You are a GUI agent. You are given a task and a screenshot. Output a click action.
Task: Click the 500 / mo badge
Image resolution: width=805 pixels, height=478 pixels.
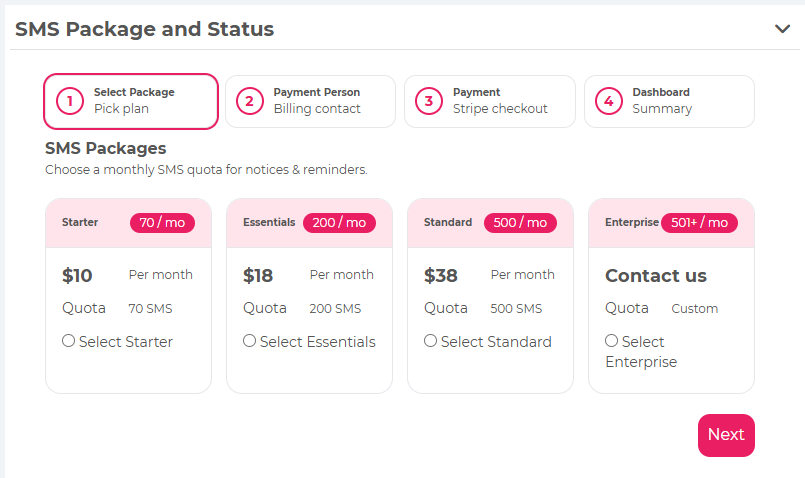pos(520,223)
